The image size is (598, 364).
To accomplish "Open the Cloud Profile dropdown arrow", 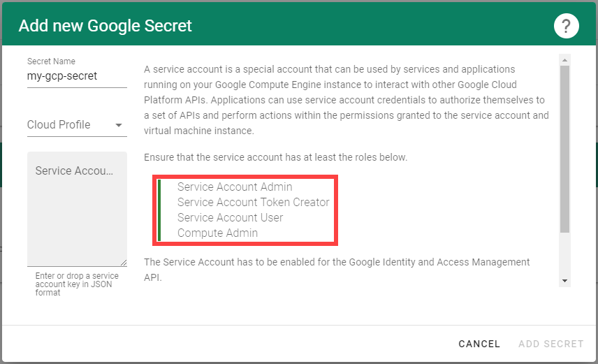I will point(119,126).
